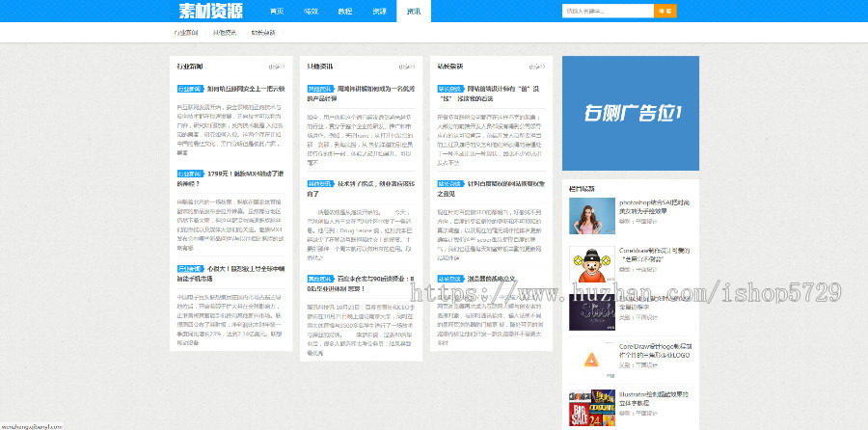Screen dimensions: 868x430
Task: Expand more in the 行业新闻 column header
Action: (x=276, y=67)
